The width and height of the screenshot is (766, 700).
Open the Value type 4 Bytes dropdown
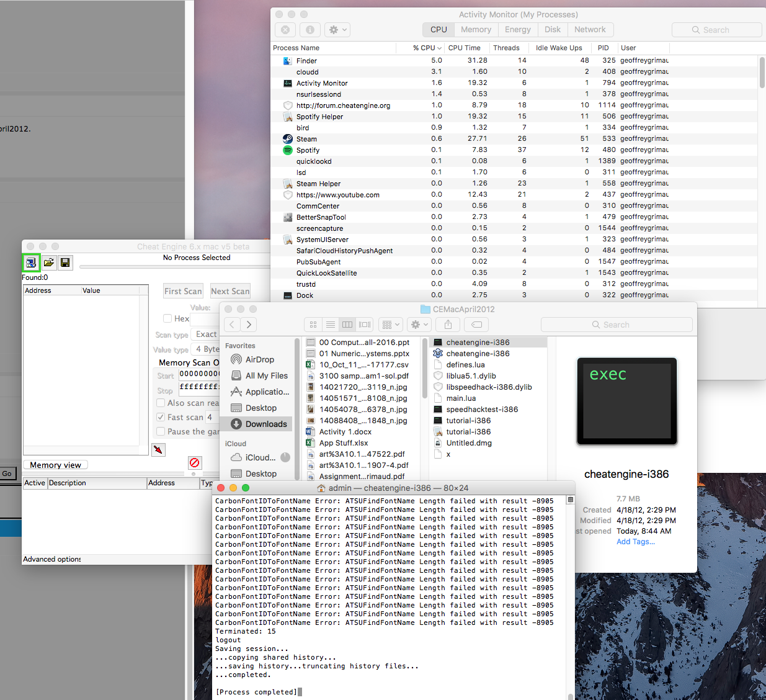click(x=206, y=349)
